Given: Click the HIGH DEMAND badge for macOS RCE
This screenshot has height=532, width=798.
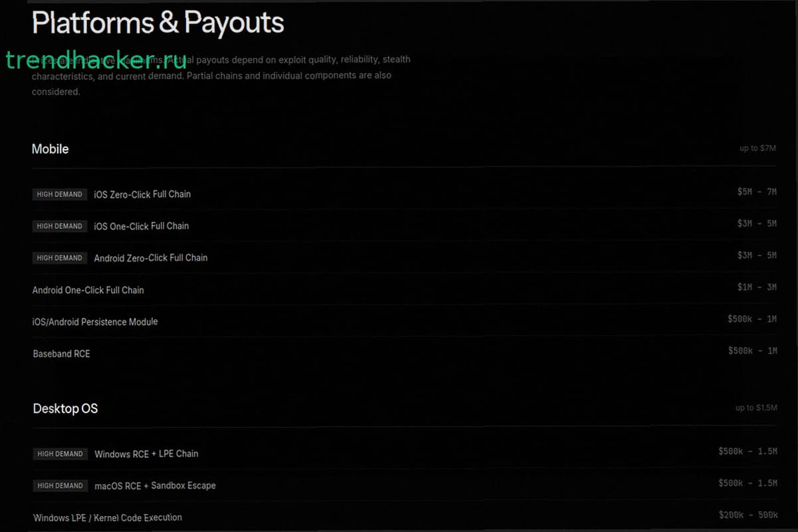Looking at the screenshot, I should coord(61,485).
